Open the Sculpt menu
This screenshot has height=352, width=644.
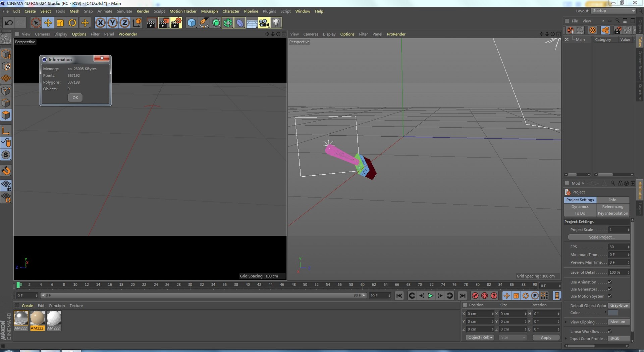coord(159,11)
